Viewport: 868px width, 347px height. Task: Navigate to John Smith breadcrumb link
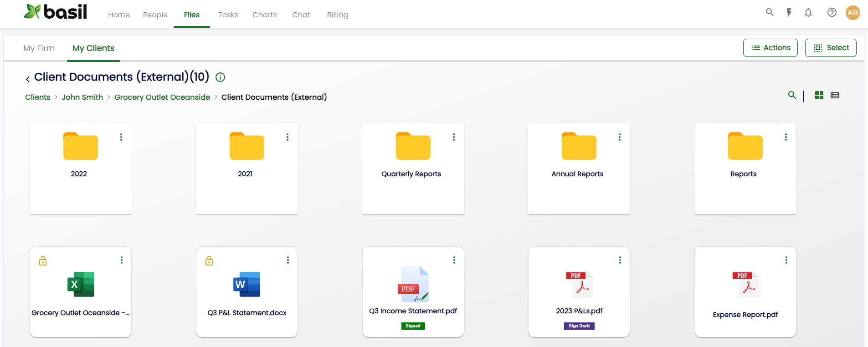coord(82,97)
